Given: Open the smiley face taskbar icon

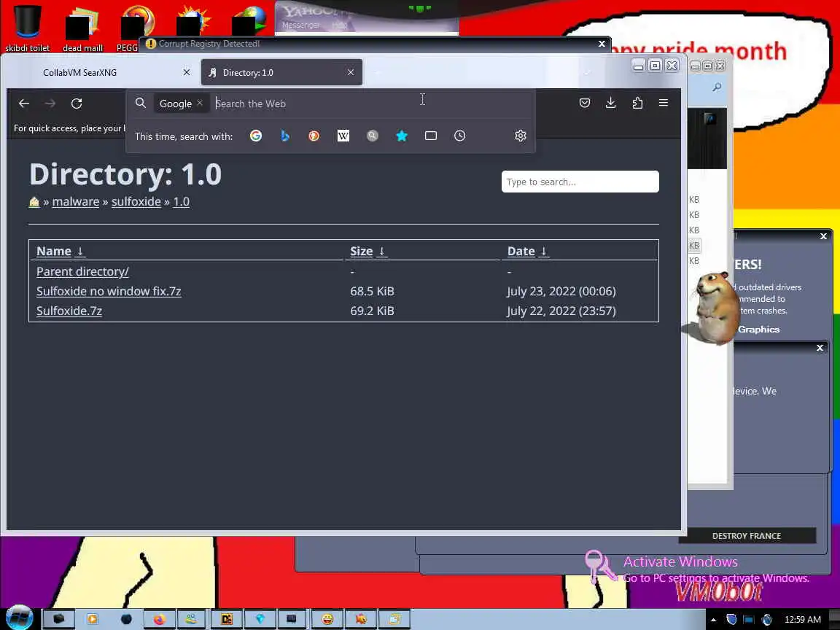Looking at the screenshot, I should 327,619.
